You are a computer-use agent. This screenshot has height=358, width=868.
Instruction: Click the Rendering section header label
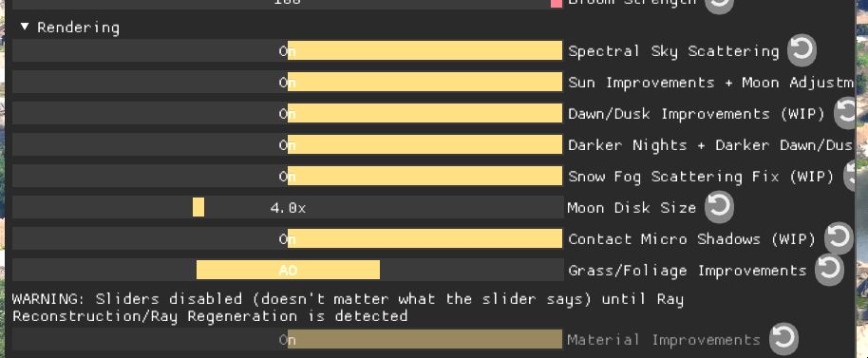78,28
